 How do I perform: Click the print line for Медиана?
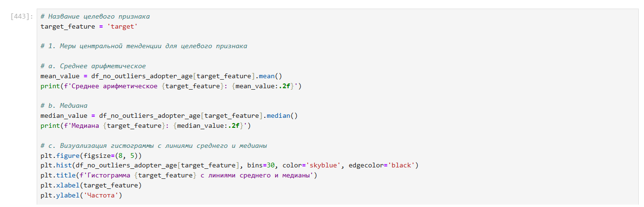146,126
